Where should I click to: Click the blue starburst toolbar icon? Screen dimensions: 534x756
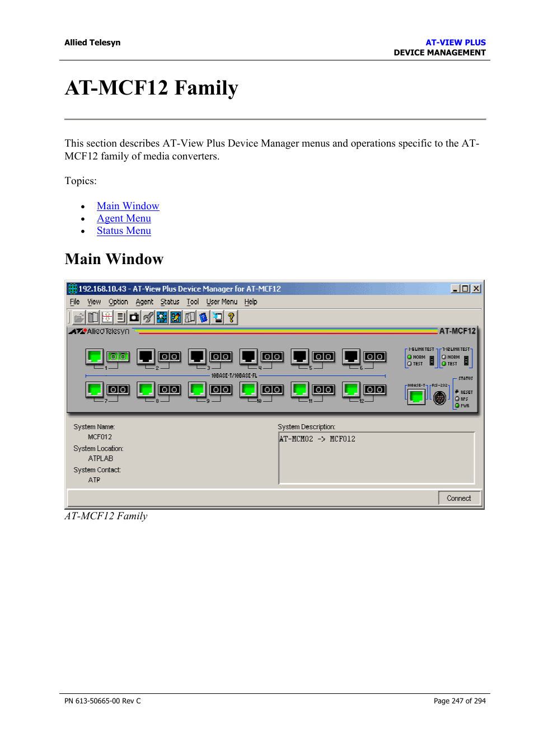pyautogui.click(x=162, y=317)
